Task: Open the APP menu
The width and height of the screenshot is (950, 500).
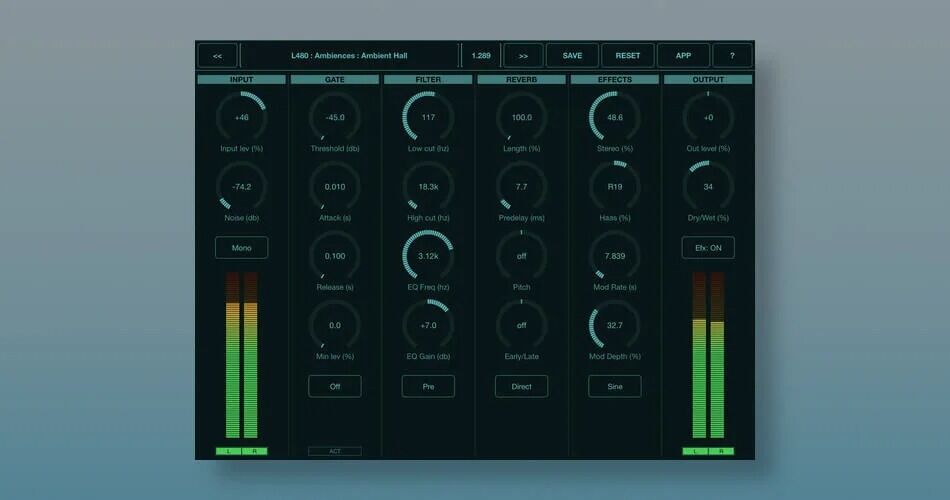Action: tap(683, 56)
